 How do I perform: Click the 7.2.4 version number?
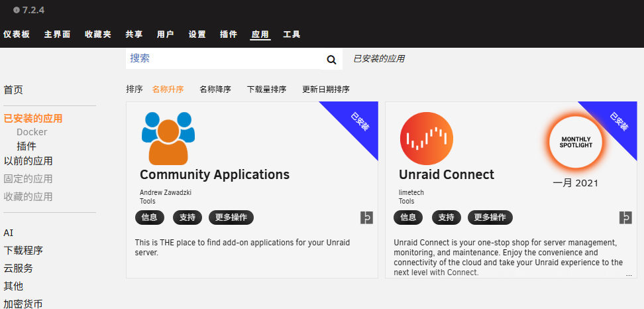coord(34,10)
